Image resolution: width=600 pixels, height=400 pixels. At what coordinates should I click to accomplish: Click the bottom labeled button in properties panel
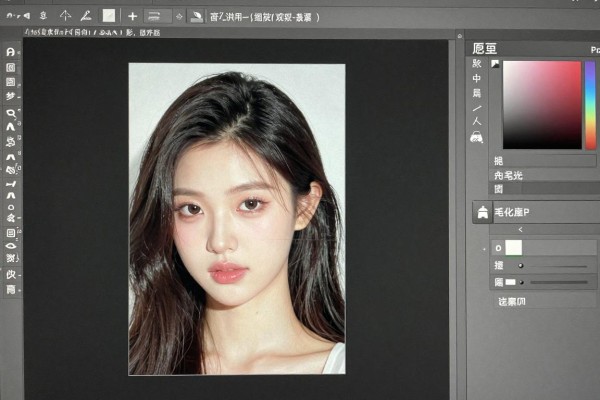pyautogui.click(x=512, y=302)
